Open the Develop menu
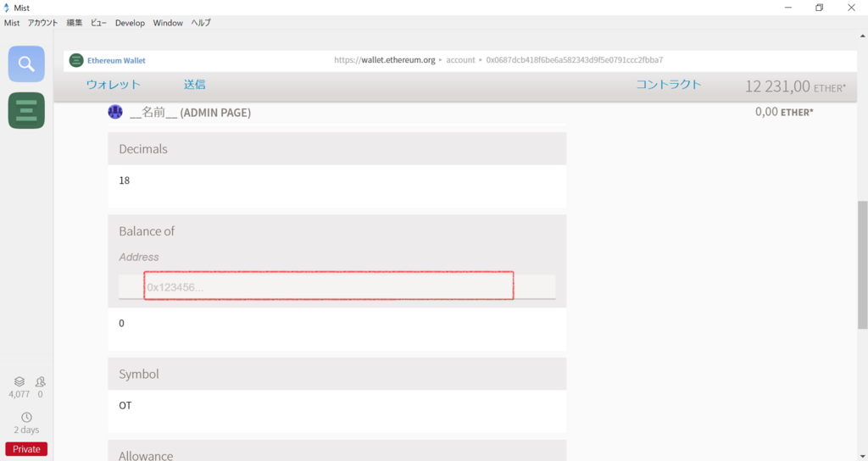The height and width of the screenshot is (461, 868). pos(130,23)
